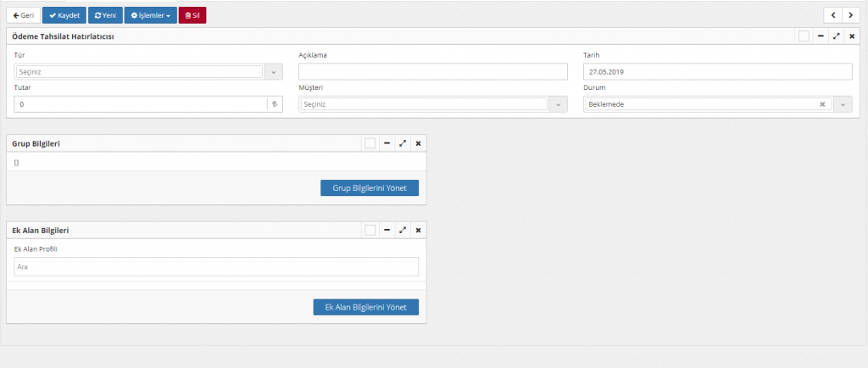Open the İşlemler menu

coord(150,15)
